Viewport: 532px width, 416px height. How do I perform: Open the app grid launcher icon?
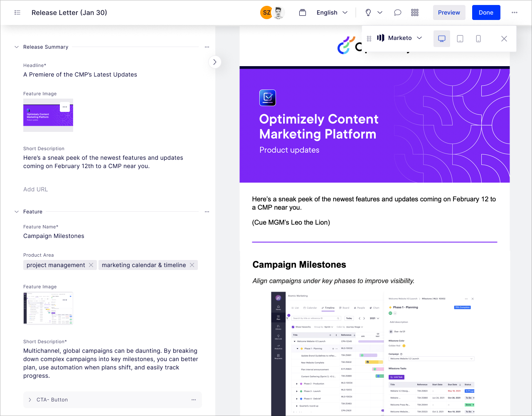414,12
